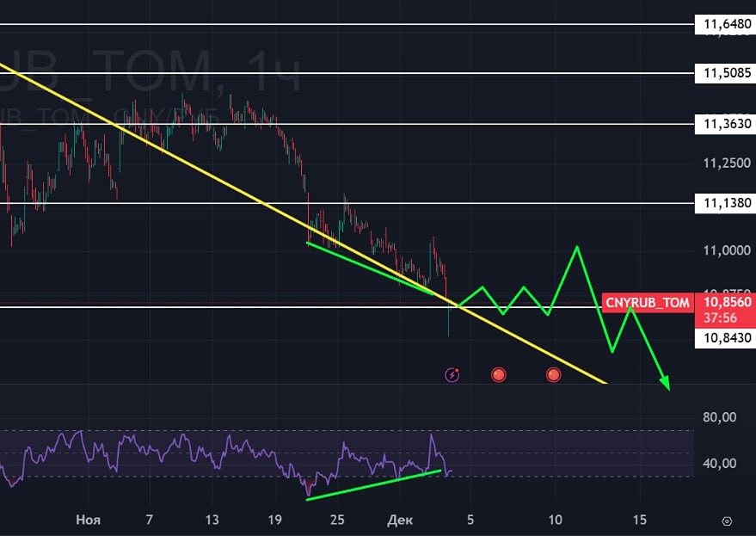The width and height of the screenshot is (756, 536).
Task: Click the 80,00 RSI scale value
Action: [719, 416]
